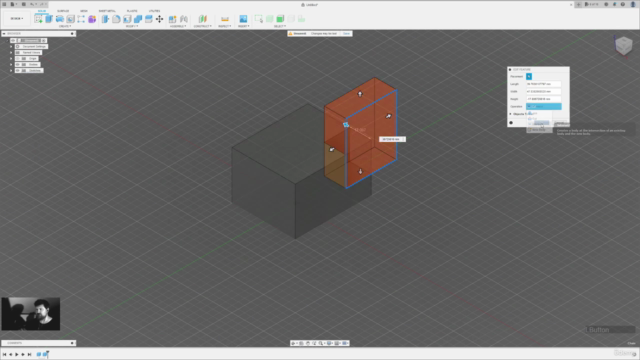Open the Inspect dropdown menu
This screenshot has width=640, height=360.
pos(224,26)
